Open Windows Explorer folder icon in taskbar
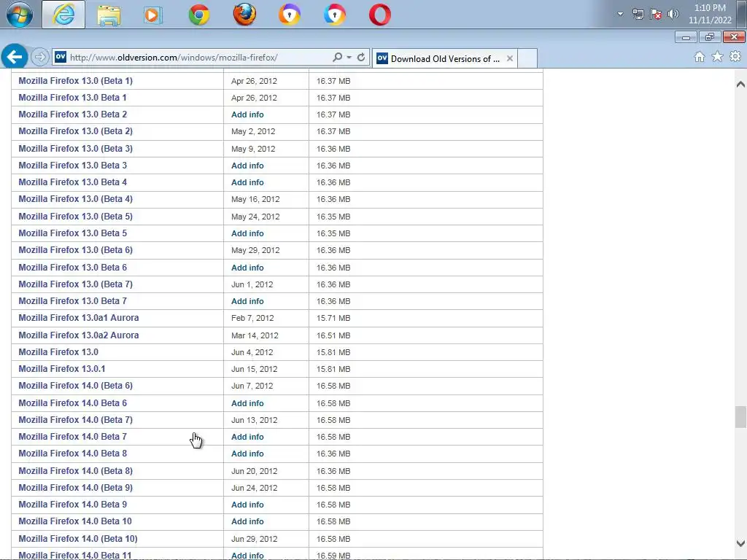The image size is (747, 560). click(109, 15)
